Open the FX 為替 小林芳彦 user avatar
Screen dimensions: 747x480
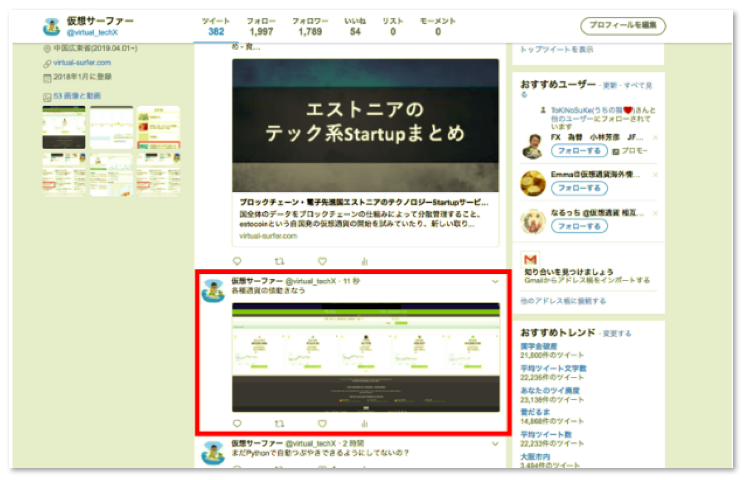(533, 146)
